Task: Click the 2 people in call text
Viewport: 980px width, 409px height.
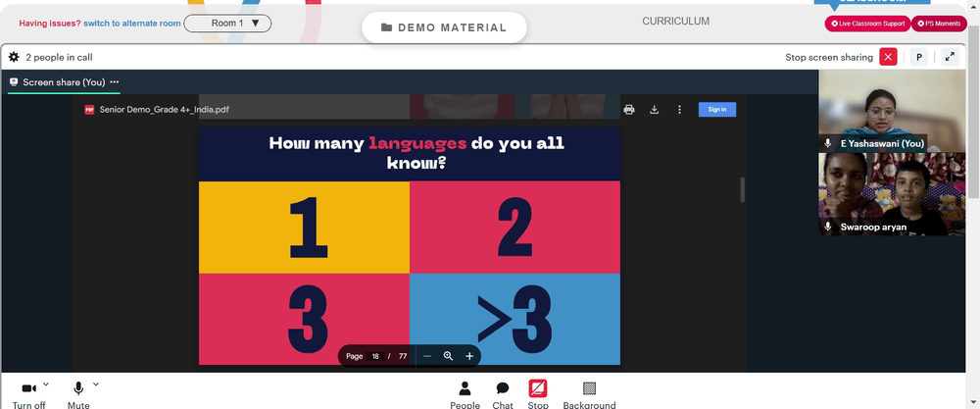Action: (60, 57)
